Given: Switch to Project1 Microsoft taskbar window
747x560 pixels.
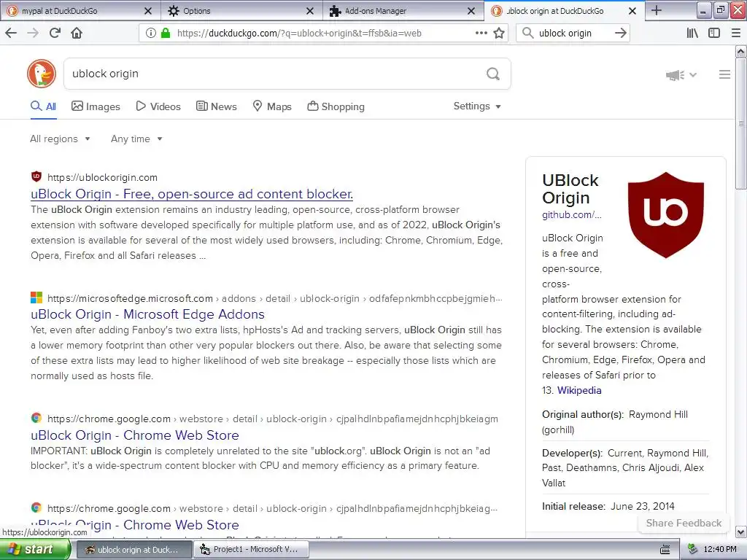Looking at the screenshot, I should click(252, 550).
